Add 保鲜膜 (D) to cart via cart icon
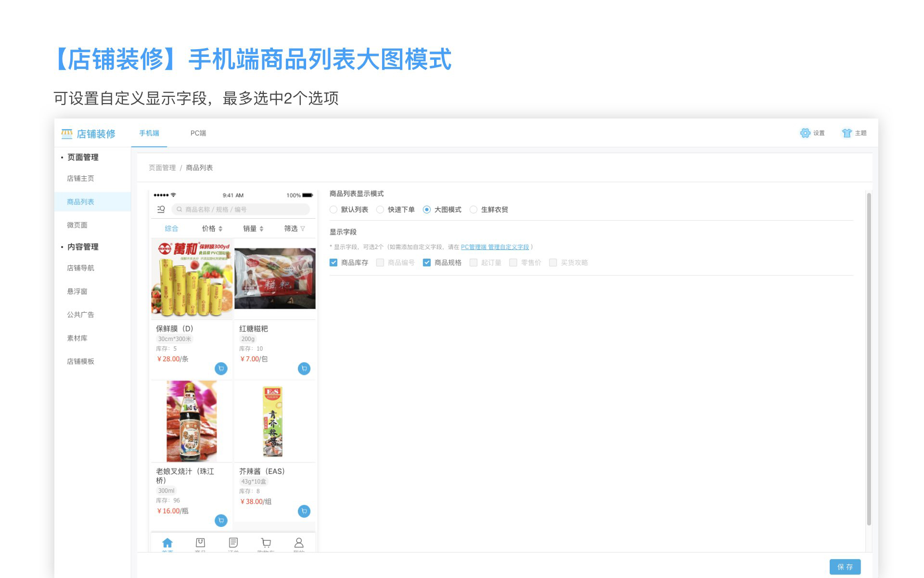Image resolution: width=924 pixels, height=578 pixels. (221, 368)
